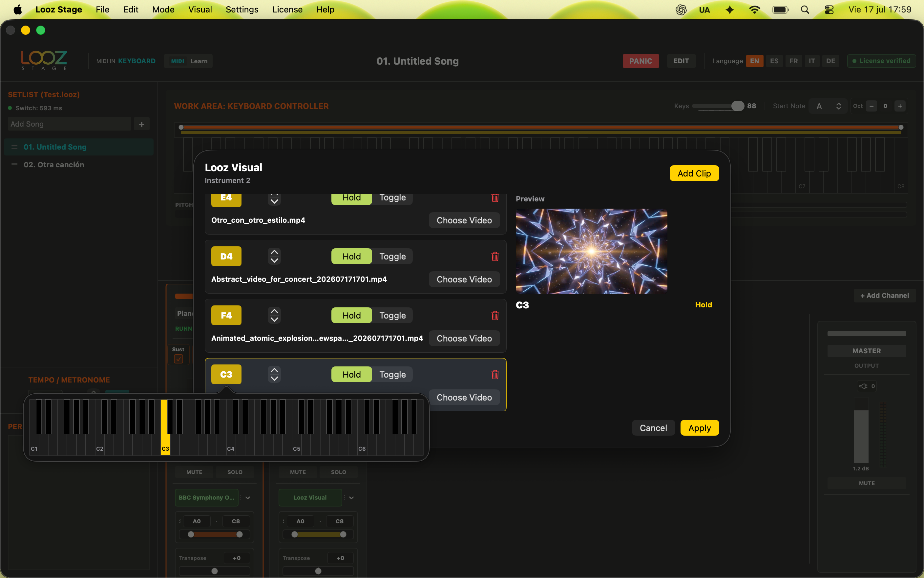Adjust the Keys count slider
The height and width of the screenshot is (578, 924).
coord(718,106)
